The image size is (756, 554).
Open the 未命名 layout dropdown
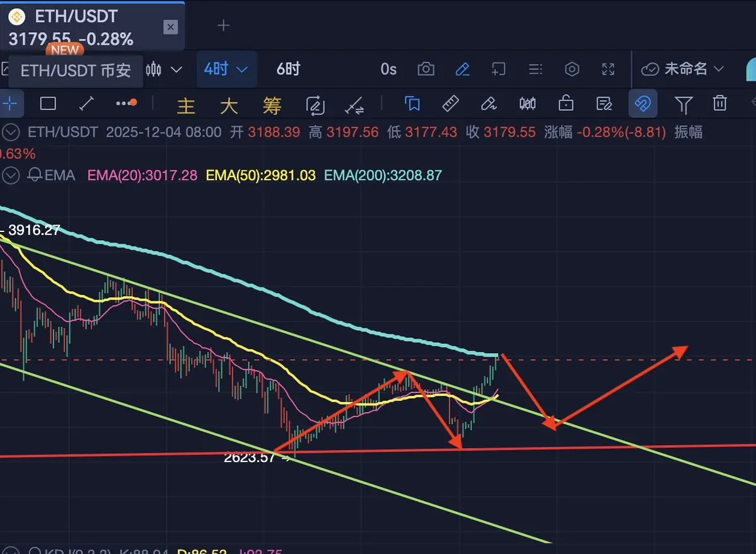(x=683, y=69)
